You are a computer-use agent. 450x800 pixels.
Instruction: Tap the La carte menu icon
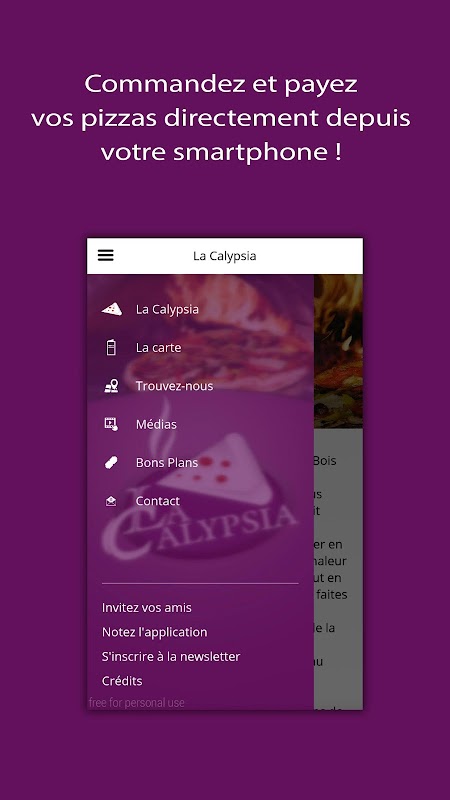(x=111, y=347)
